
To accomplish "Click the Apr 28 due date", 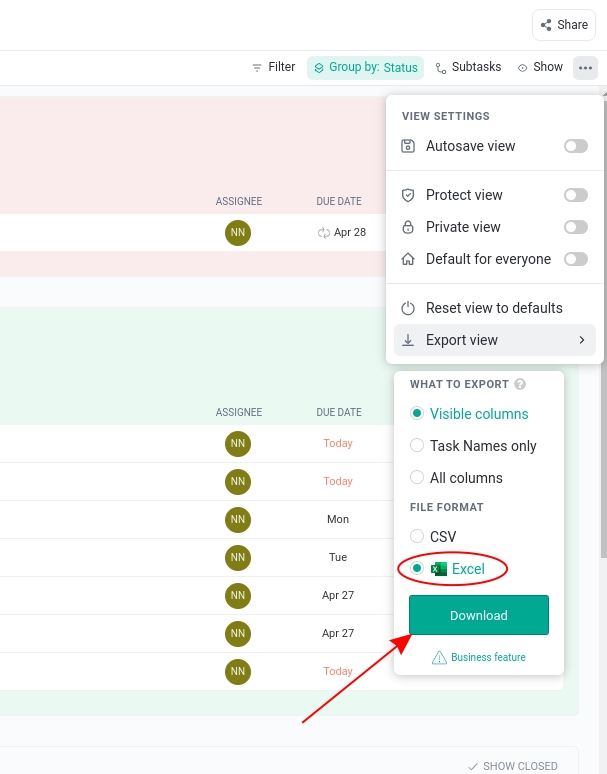I will [x=350, y=232].
